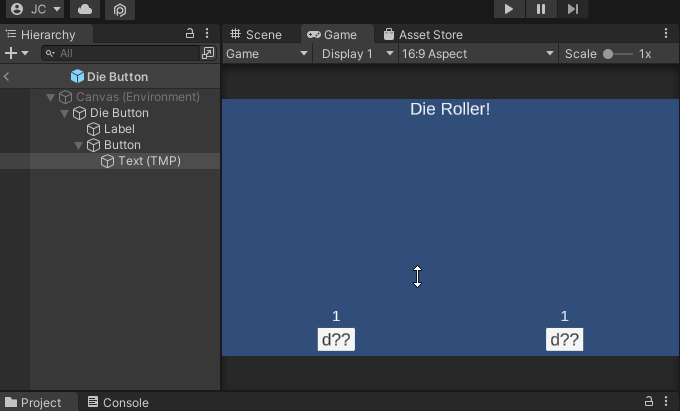Click the Text (TMP) cube icon

coord(108,161)
